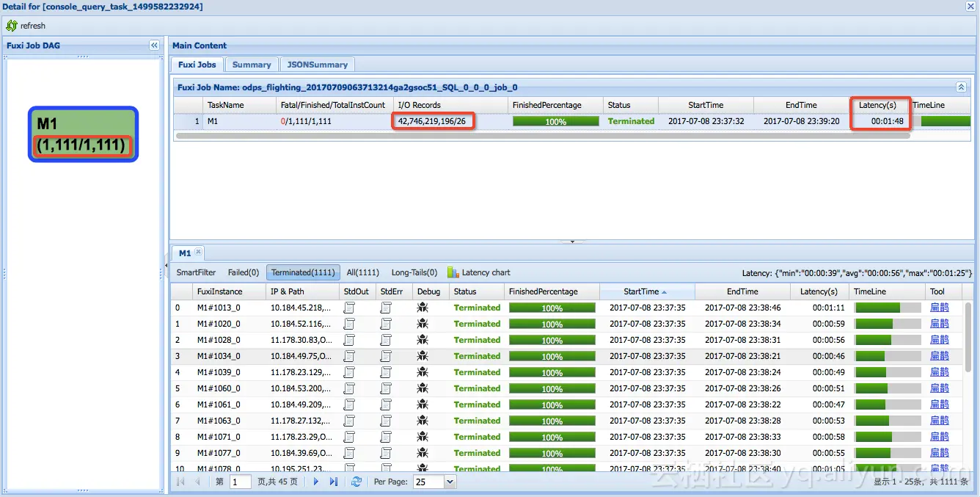Open StdOut for M1#1039_0
The image size is (980, 497).
[x=349, y=372]
